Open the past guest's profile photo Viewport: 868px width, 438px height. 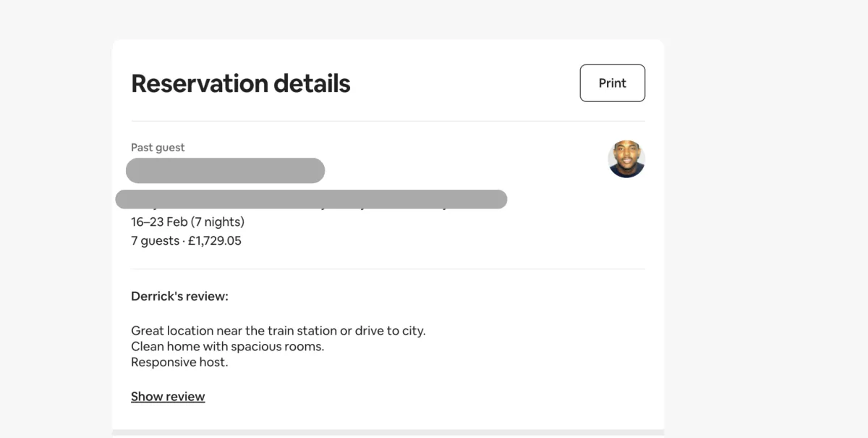coord(626,159)
